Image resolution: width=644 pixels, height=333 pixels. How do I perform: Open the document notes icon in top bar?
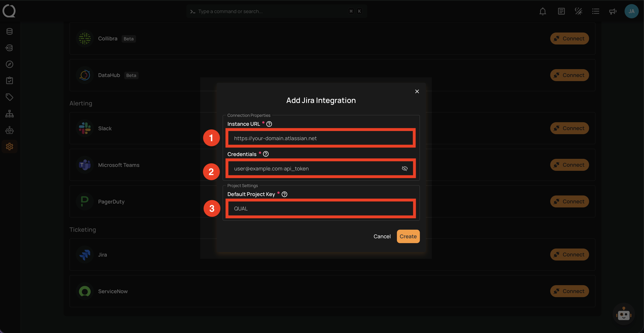point(561,11)
